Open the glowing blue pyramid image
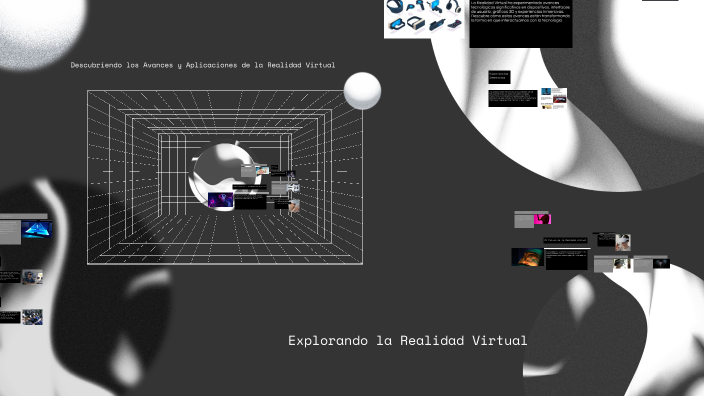704x396 pixels. coord(37,229)
